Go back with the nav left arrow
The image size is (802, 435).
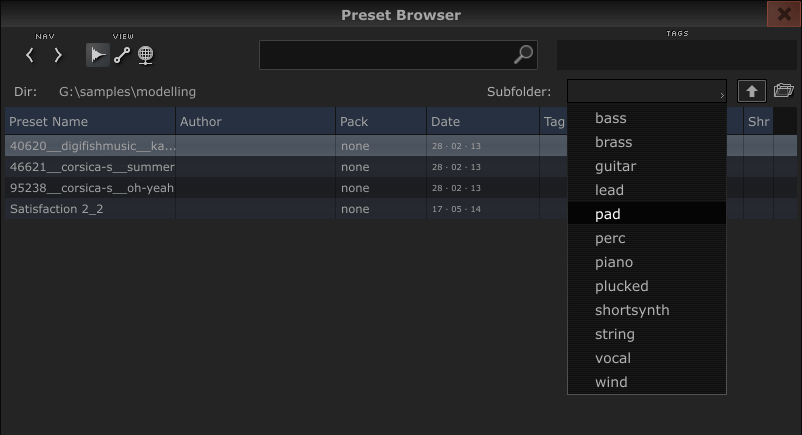(x=30, y=55)
